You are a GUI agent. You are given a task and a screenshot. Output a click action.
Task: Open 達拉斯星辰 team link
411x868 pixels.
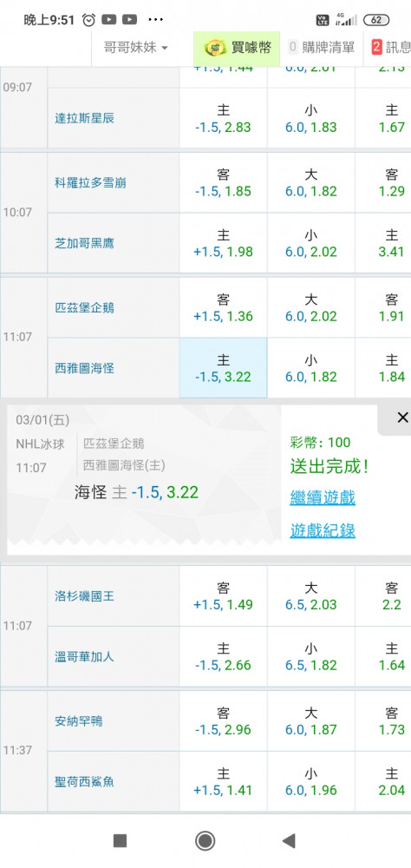pyautogui.click(x=85, y=118)
